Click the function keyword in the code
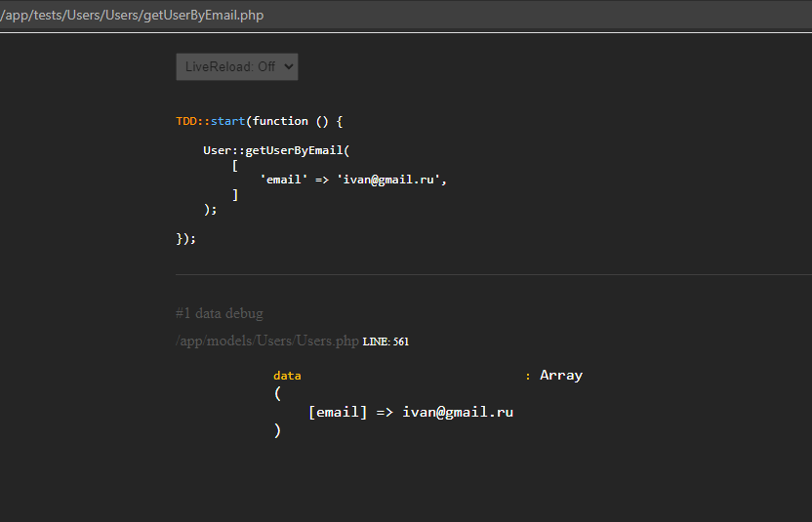 pyautogui.click(x=280, y=121)
